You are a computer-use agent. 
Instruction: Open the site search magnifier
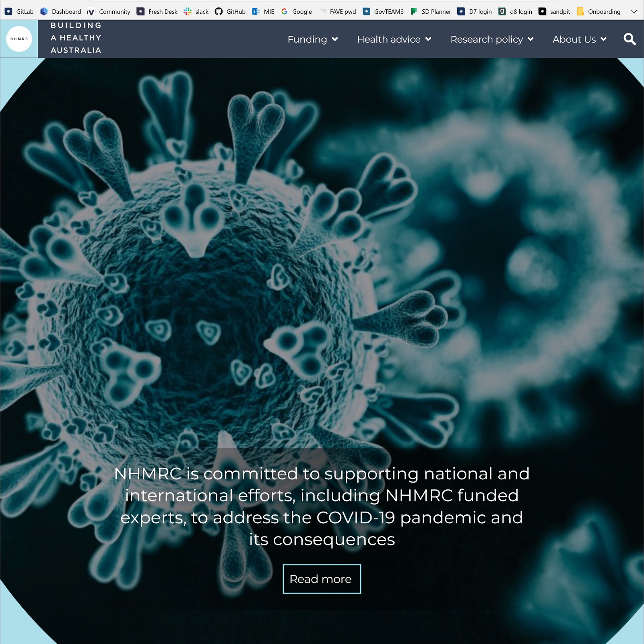coord(630,39)
